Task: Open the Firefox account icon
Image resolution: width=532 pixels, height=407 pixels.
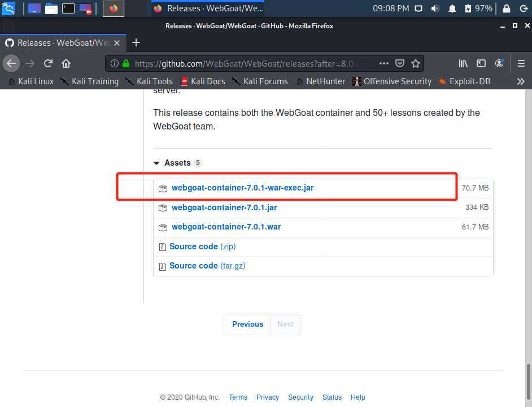Action: click(x=499, y=63)
